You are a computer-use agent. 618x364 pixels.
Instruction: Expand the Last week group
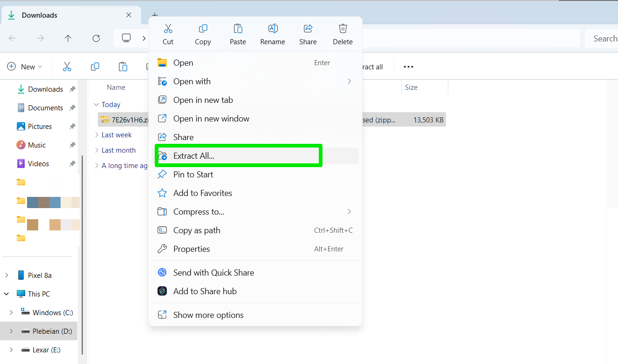click(x=96, y=135)
